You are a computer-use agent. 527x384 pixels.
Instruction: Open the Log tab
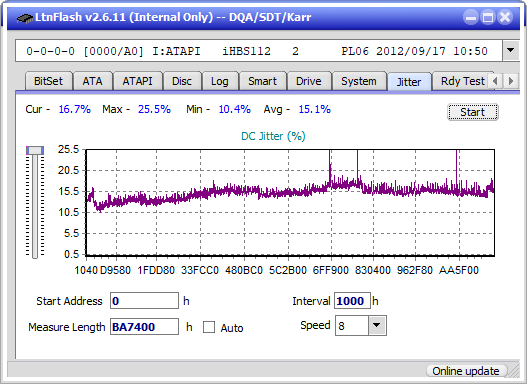(x=219, y=81)
